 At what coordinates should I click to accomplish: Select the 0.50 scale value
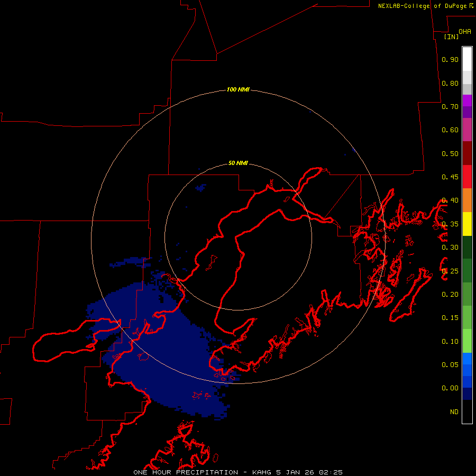tap(450, 153)
